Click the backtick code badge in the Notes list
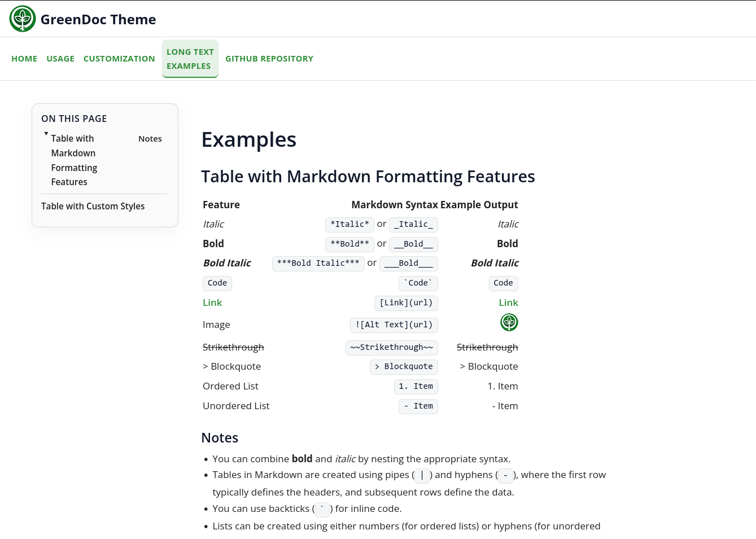This screenshot has height=539, width=756. (x=322, y=509)
